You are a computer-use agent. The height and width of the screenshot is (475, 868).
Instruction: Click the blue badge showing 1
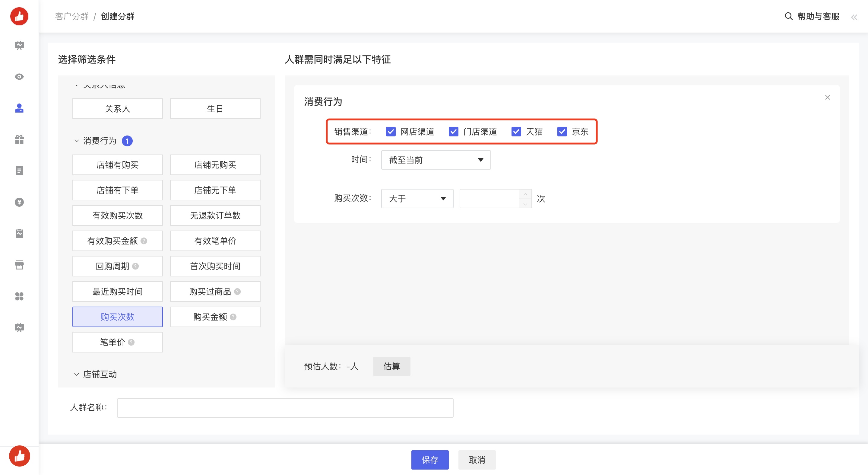(x=127, y=141)
